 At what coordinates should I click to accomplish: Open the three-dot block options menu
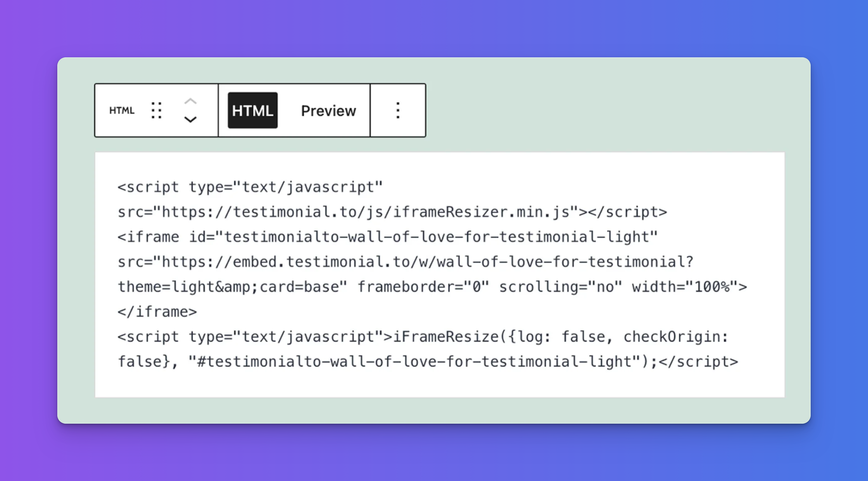tap(398, 111)
